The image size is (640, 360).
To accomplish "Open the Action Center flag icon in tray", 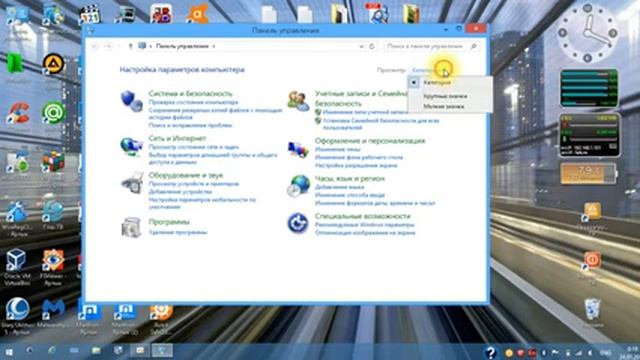I will coord(556,352).
